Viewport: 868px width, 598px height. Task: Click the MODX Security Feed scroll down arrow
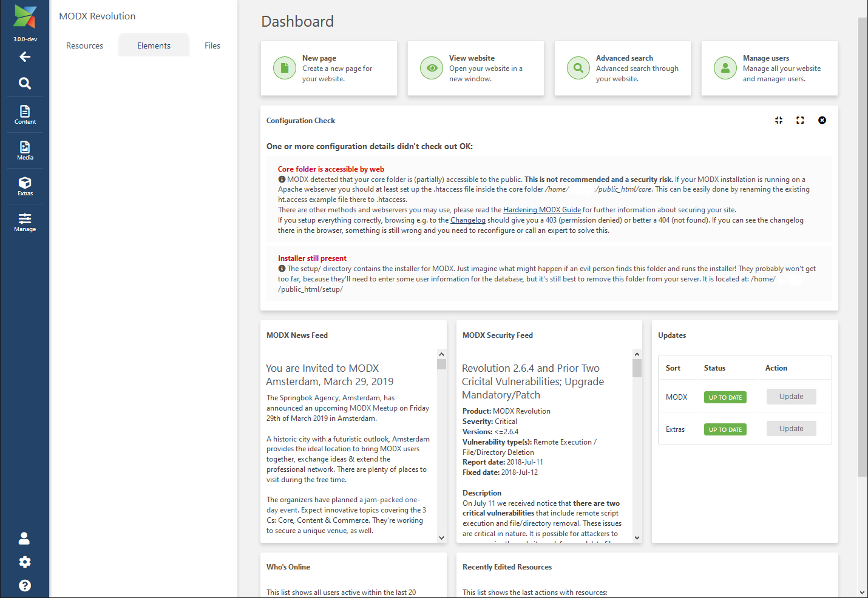pyautogui.click(x=637, y=538)
